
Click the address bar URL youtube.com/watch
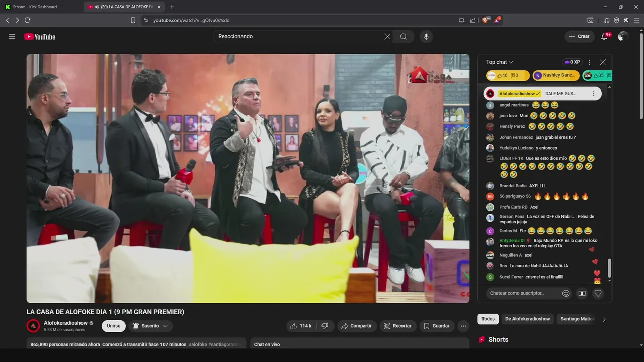click(191, 20)
